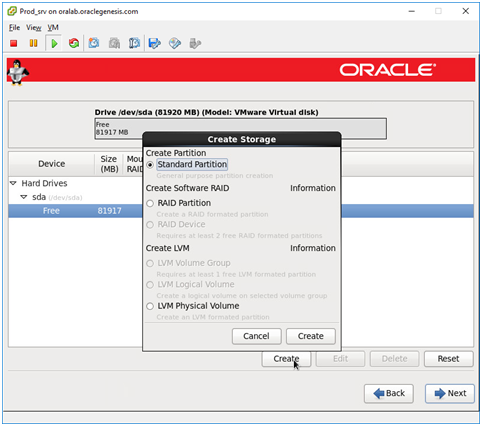The height and width of the screenshot is (426, 482).
Task: Collapse the Hard Drives tree node
Action: click(13, 183)
